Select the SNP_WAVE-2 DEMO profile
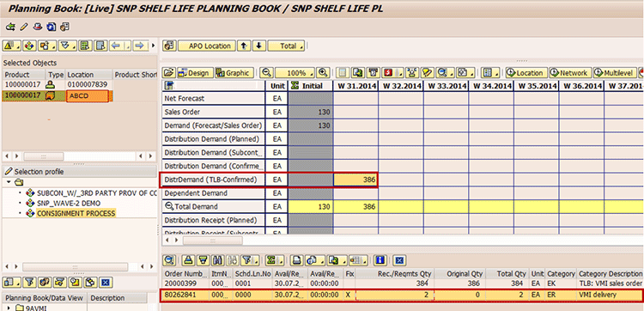644x311 pixels. coord(69,203)
